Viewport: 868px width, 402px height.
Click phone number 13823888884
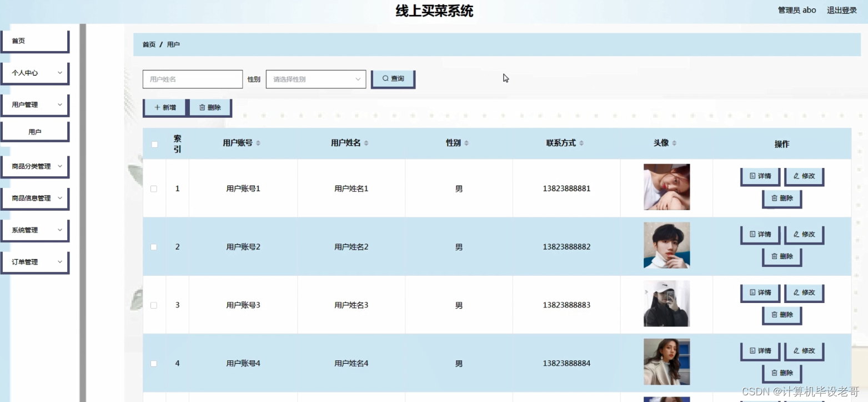566,364
